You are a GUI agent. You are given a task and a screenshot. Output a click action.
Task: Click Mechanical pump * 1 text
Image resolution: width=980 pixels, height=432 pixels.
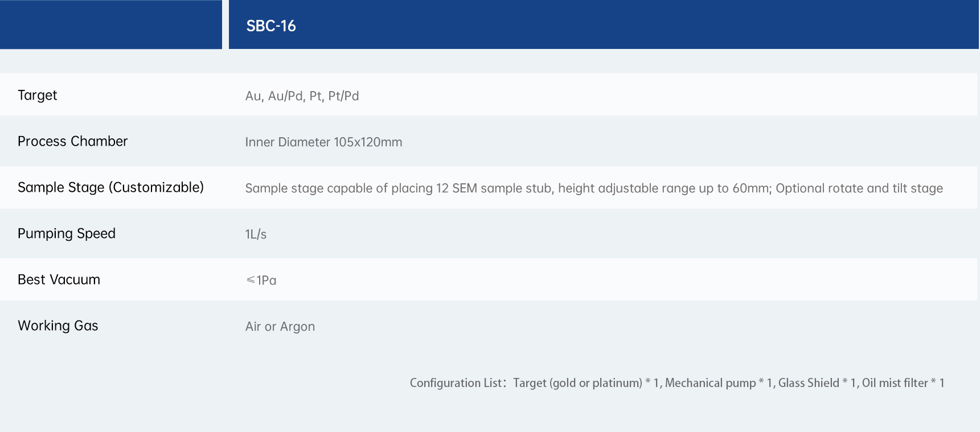(x=718, y=383)
